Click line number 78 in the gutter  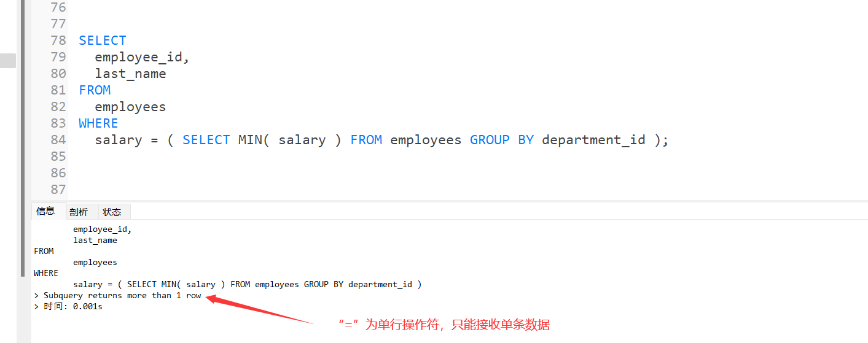(58, 40)
